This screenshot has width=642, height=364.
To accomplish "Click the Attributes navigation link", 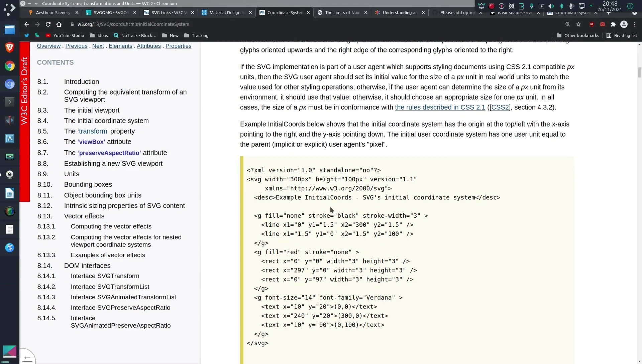I will click(x=149, y=46).
